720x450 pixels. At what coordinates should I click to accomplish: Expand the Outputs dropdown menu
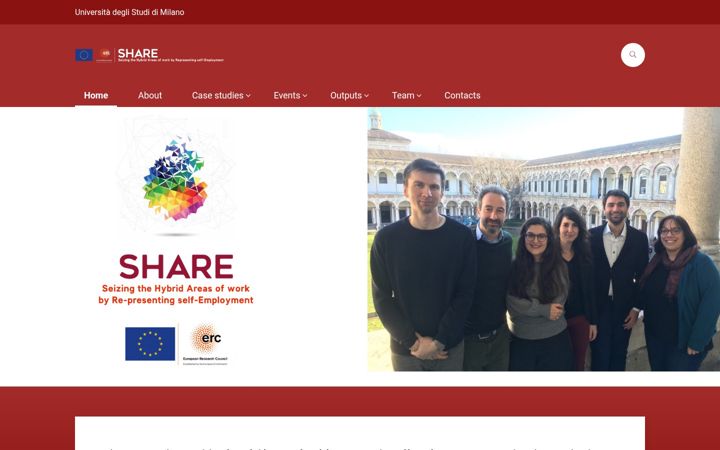(349, 96)
